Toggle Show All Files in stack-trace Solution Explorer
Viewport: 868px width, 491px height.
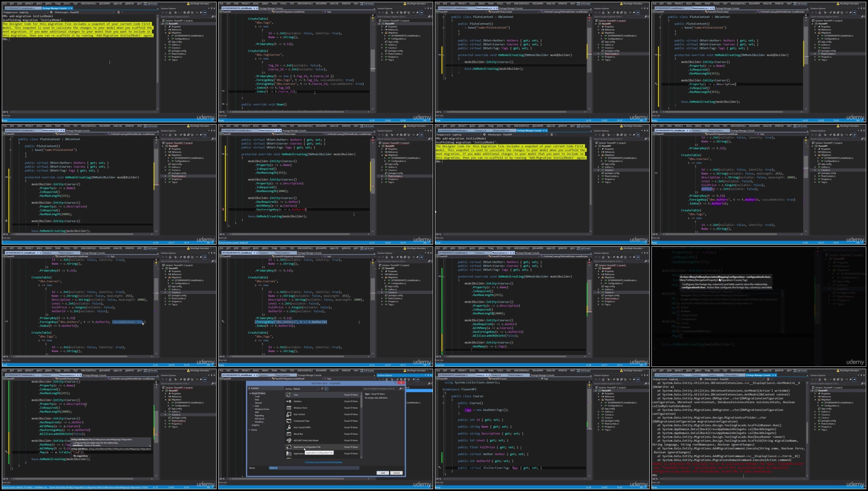(842, 379)
